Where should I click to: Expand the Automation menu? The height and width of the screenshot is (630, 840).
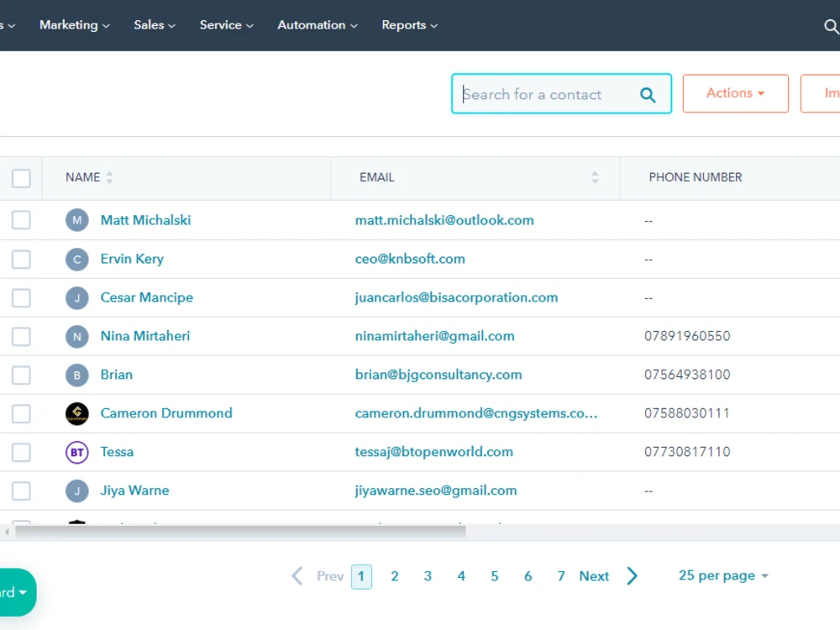pos(318,25)
